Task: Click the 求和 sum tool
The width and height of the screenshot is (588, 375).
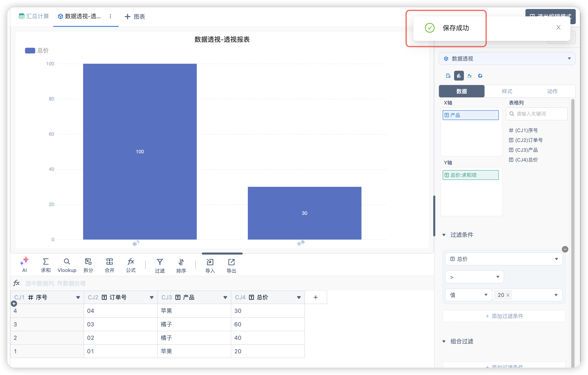Action: (46, 265)
